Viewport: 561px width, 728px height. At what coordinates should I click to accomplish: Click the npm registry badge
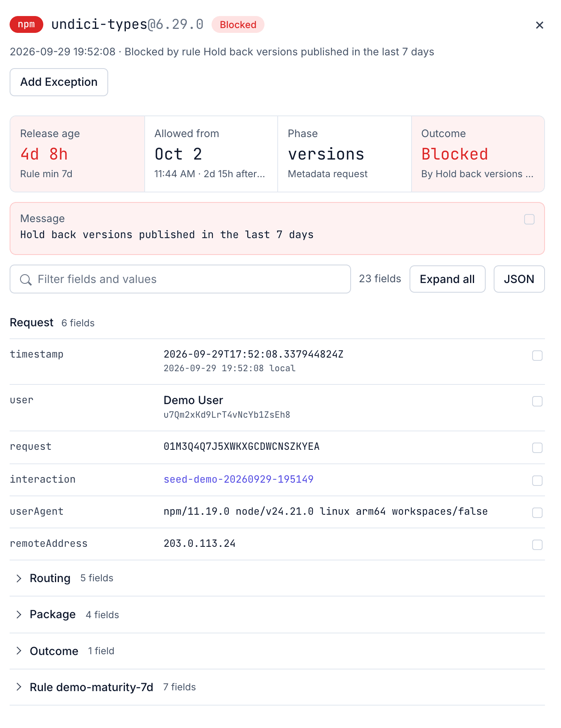(26, 24)
